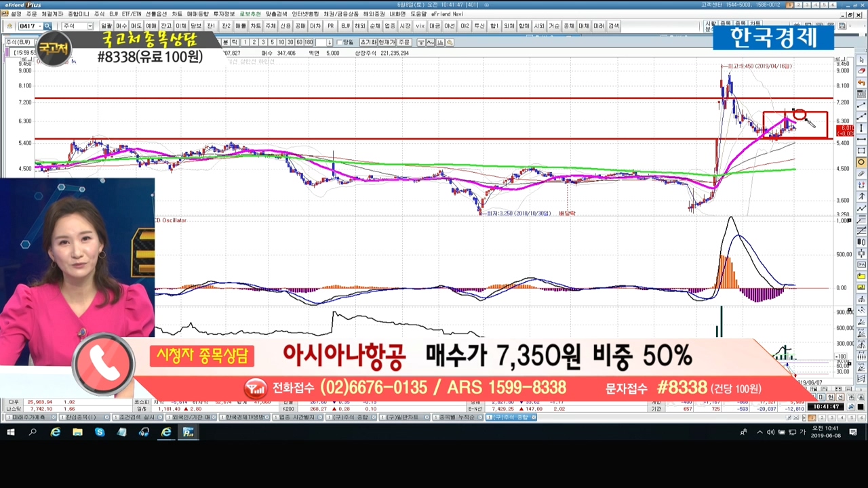Open the 주식(ELW) selector in chart header
Screen dimensions: 868x488
[x=19, y=43]
